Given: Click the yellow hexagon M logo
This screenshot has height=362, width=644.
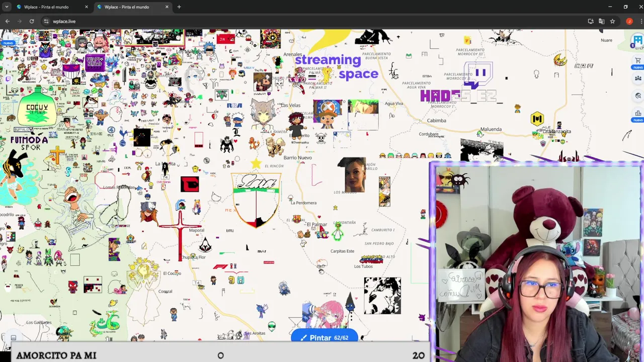Looking at the screenshot, I should [x=537, y=119].
